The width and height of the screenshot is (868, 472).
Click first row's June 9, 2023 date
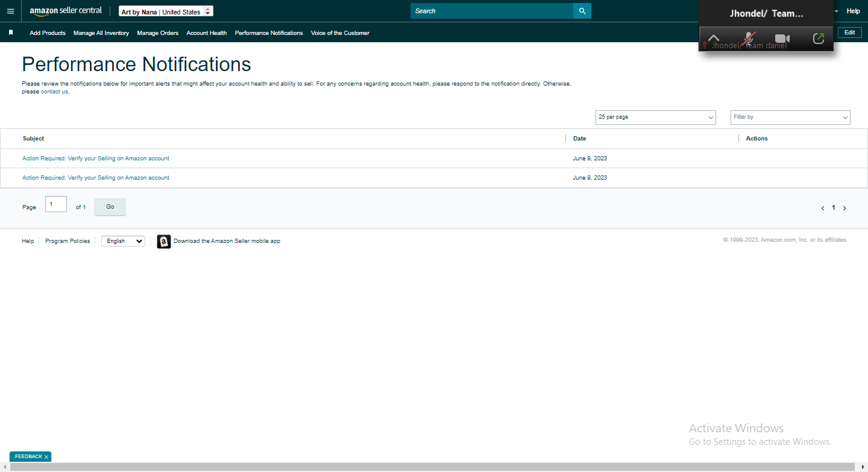590,159
